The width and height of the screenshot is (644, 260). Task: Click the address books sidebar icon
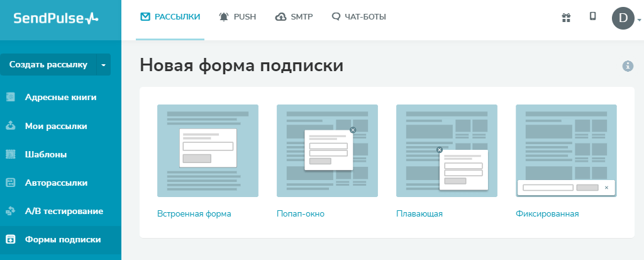point(11,98)
